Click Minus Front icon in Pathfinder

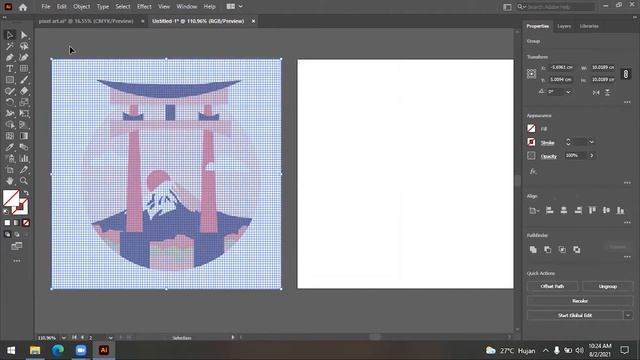pos(548,249)
